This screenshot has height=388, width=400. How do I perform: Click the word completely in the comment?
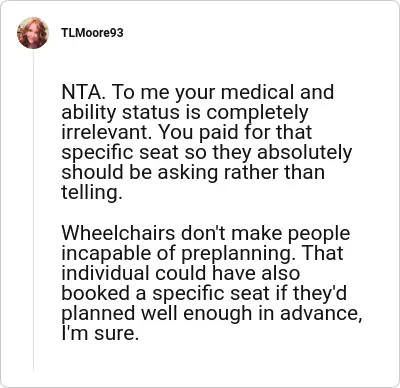[257, 113]
